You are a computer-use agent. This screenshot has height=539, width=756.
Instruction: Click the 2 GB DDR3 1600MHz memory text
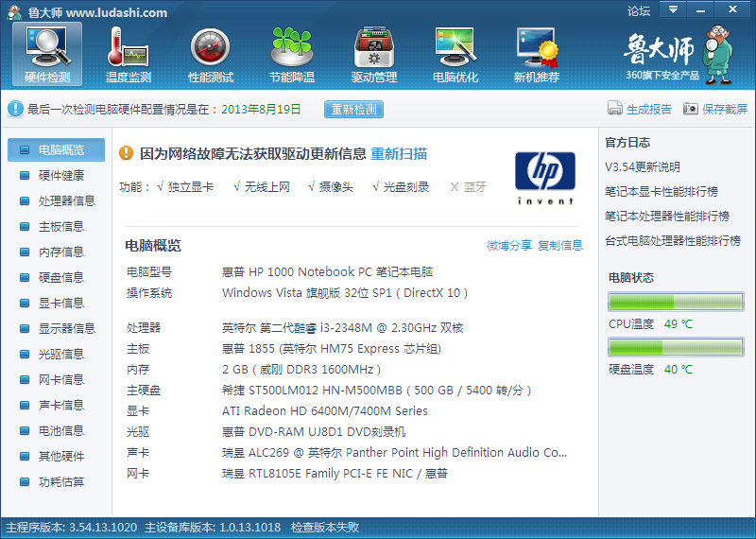point(301,370)
